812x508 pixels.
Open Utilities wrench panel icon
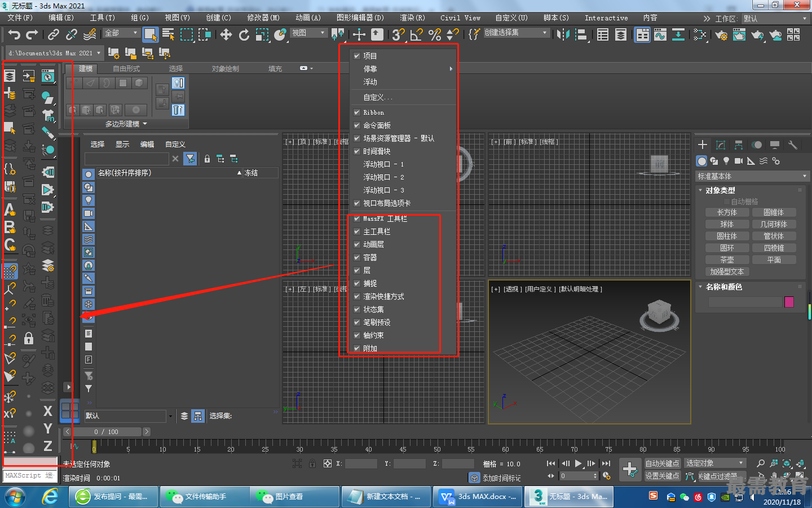[792, 145]
